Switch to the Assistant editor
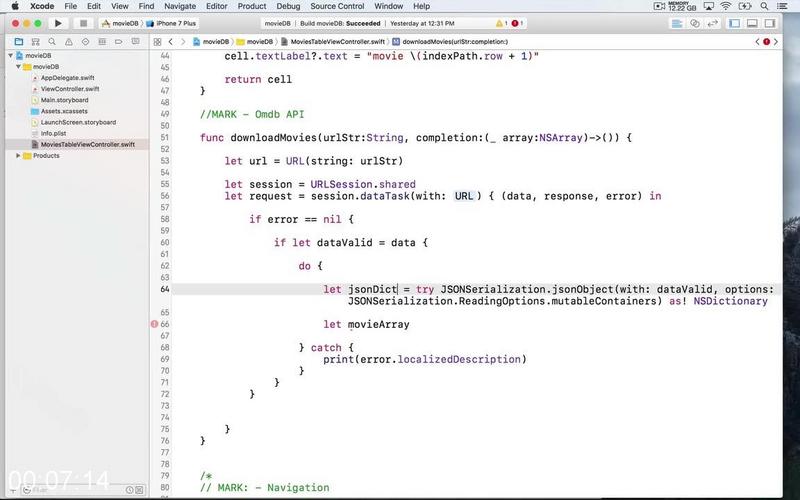Screen dimensions: 800x500 point(694,23)
